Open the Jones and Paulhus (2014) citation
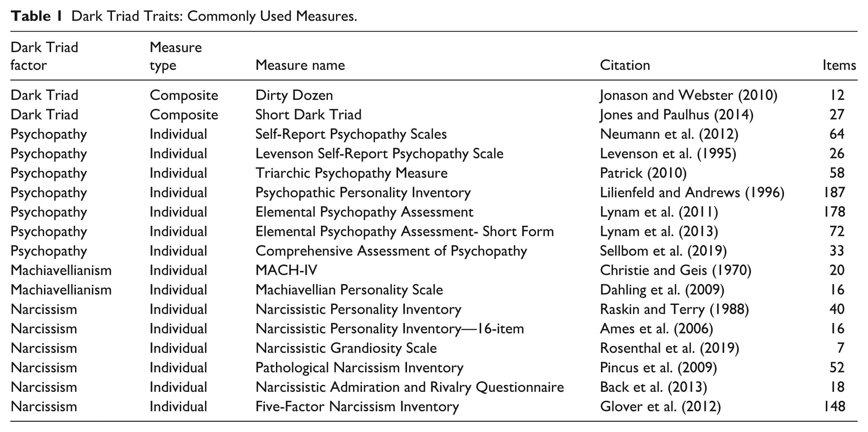This screenshot has width=868, height=432. [x=676, y=114]
